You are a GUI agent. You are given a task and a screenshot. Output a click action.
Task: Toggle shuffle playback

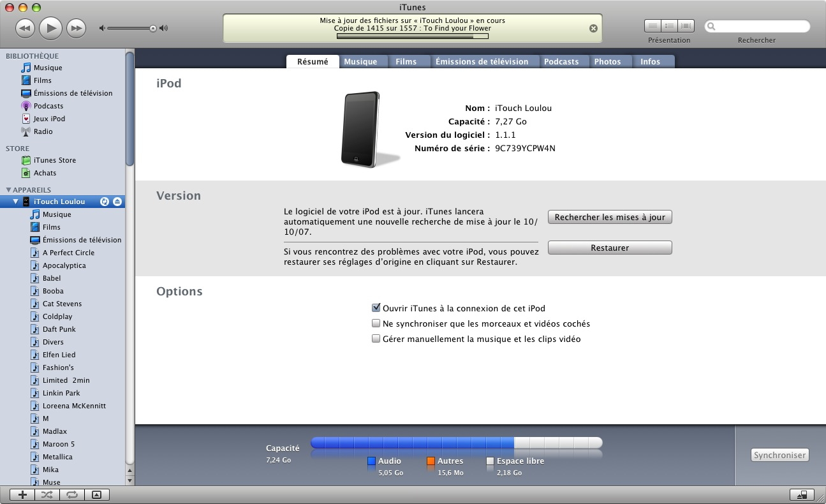point(47,494)
